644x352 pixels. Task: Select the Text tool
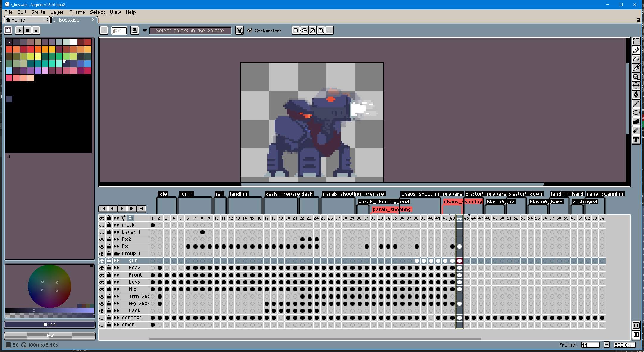(636, 140)
